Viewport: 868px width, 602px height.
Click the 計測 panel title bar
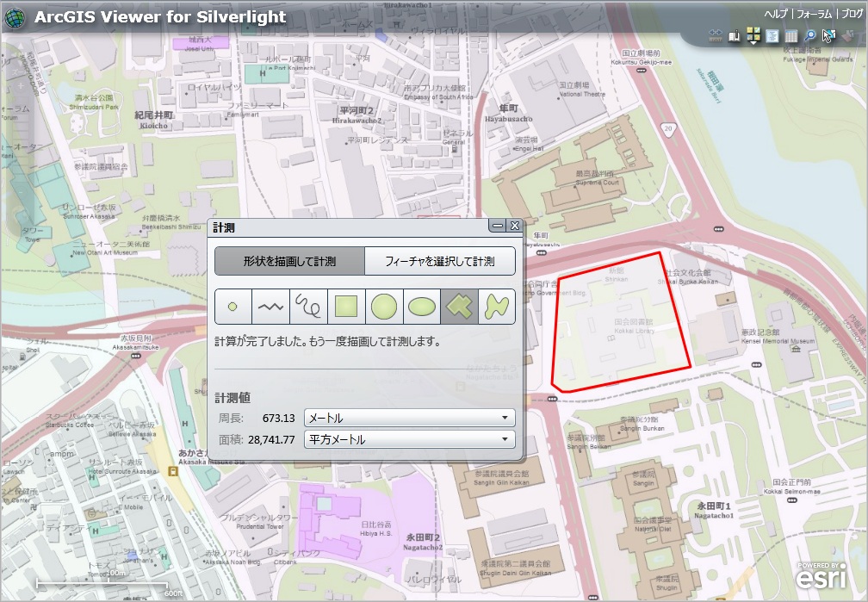click(349, 227)
